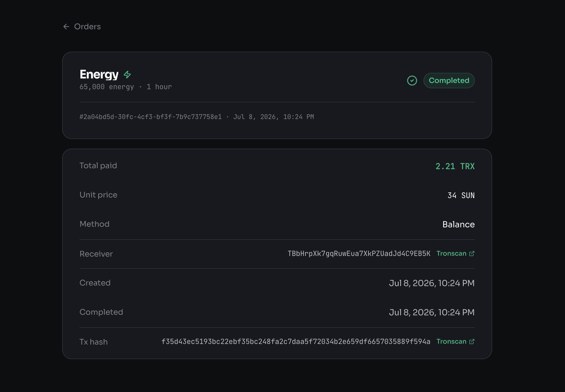Click the date in the Created row
This screenshot has height=392, width=565.
click(x=432, y=283)
